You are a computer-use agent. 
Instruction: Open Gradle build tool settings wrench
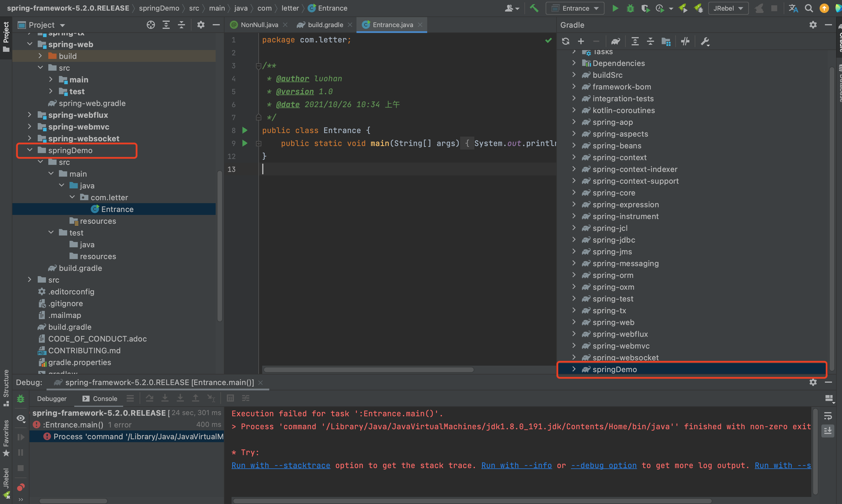pos(705,42)
